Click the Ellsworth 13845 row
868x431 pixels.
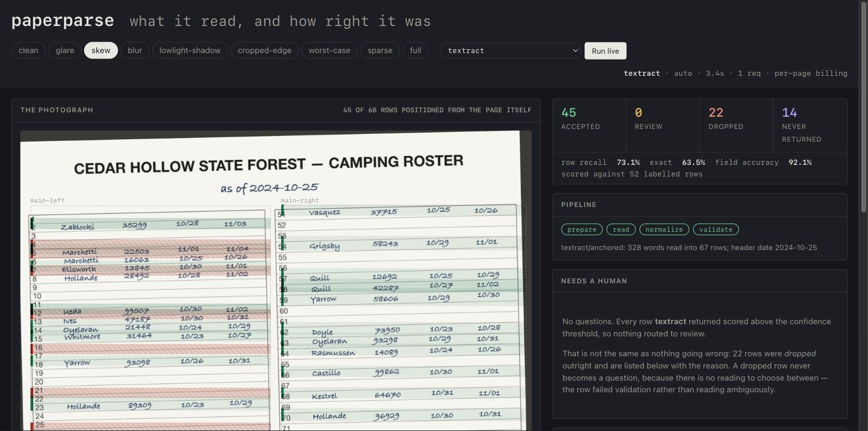coord(150,268)
